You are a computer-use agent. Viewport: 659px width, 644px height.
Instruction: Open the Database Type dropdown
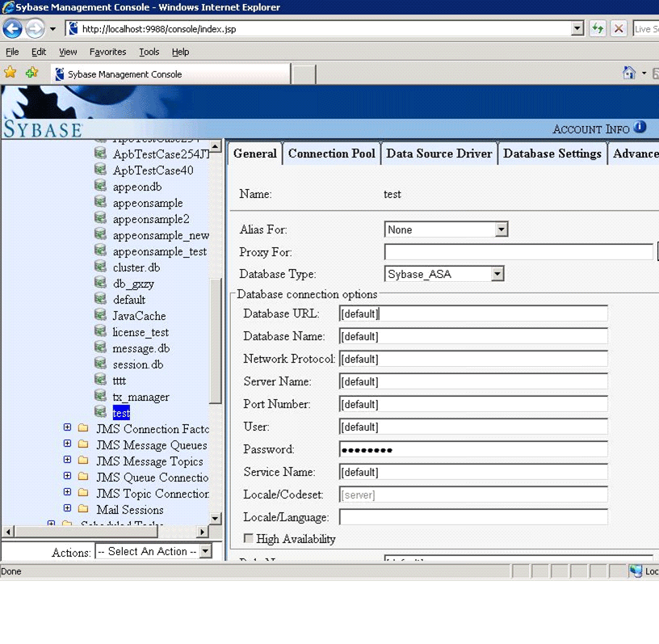tap(497, 274)
